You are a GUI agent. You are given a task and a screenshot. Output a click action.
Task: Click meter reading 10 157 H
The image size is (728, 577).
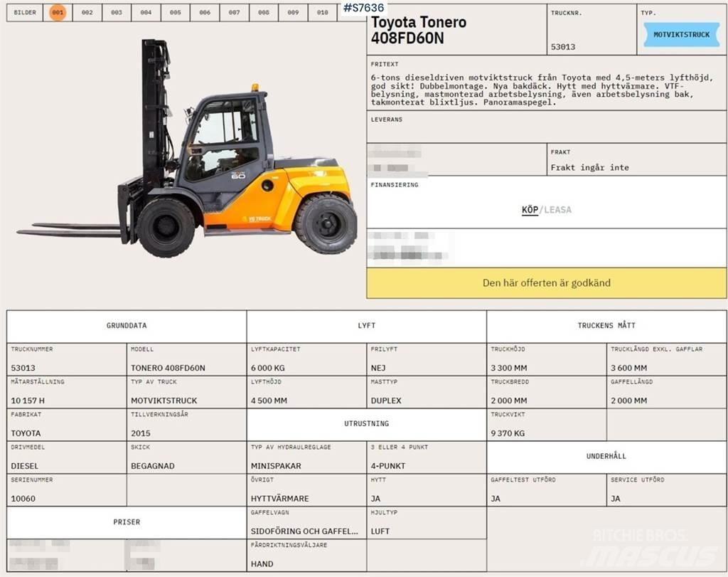(28, 401)
